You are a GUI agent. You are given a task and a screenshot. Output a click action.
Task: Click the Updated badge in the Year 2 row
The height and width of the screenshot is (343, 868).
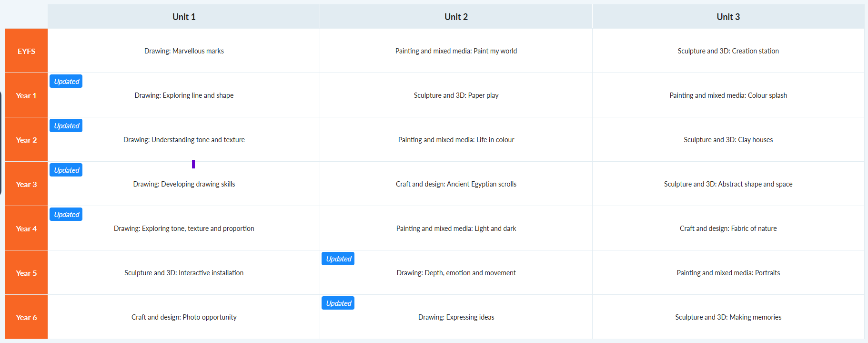[66, 126]
